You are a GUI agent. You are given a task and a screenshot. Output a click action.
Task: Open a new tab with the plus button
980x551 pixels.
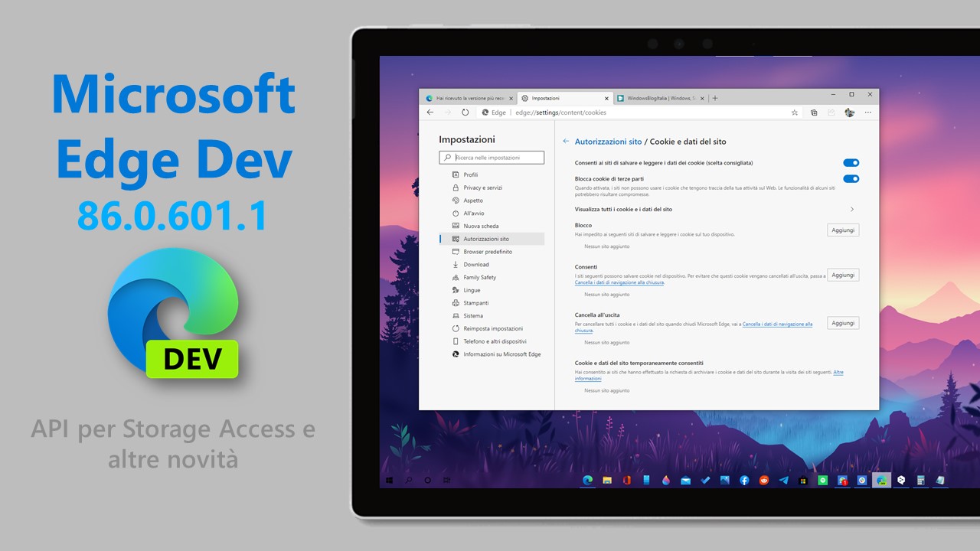point(714,98)
